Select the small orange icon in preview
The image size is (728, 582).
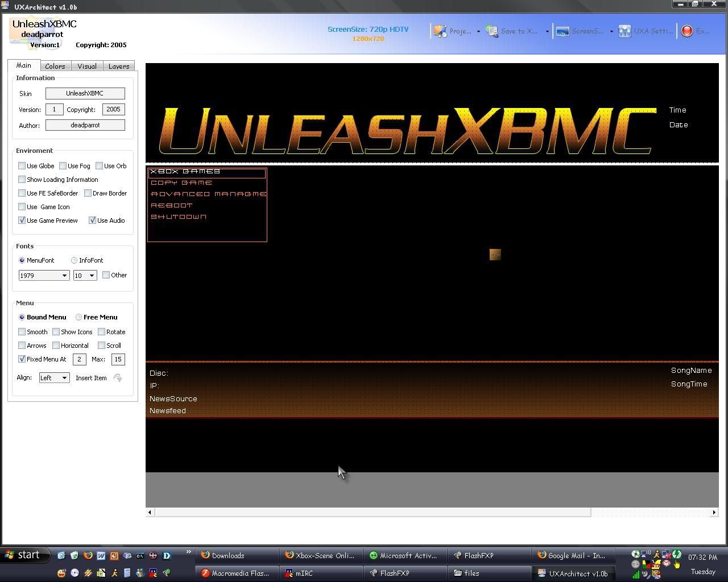(495, 255)
